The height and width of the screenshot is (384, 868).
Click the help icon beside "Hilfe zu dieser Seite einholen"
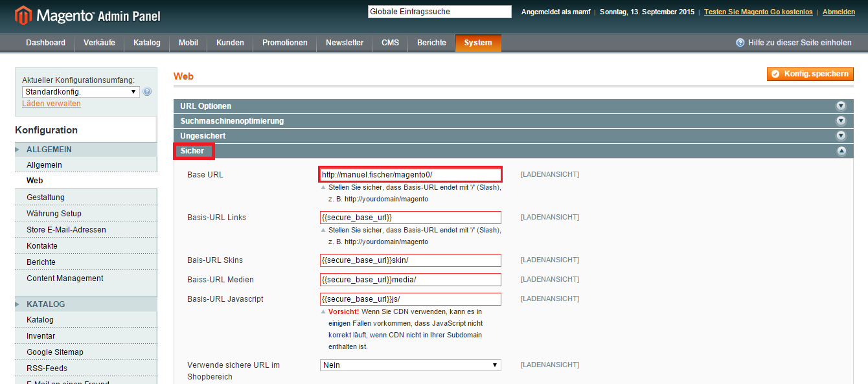[740, 43]
